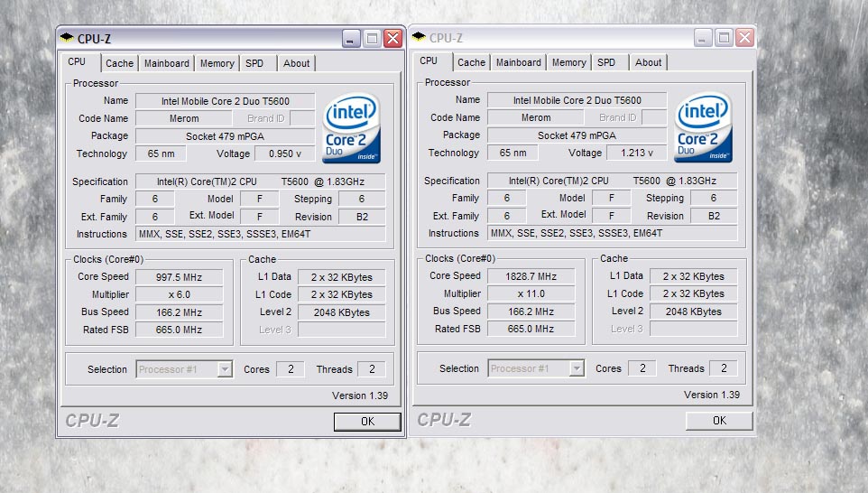Click Version 1.39 text in left window

(360, 395)
